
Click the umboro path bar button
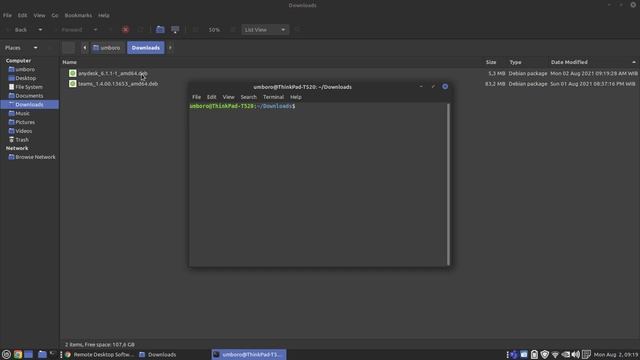(x=107, y=48)
